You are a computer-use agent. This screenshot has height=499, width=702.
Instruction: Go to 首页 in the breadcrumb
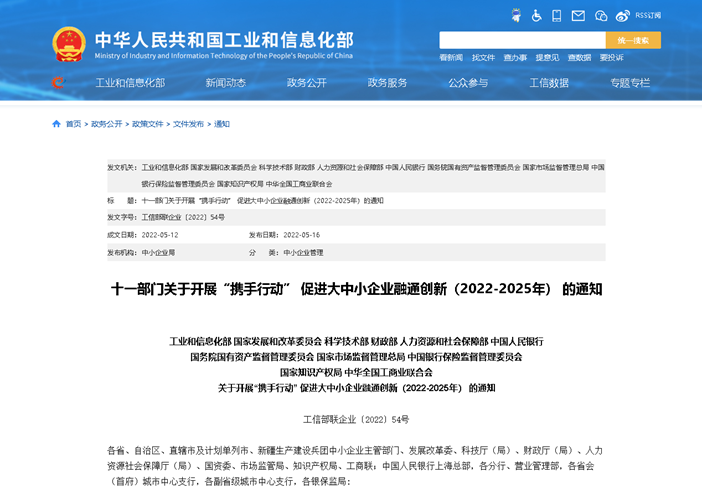click(x=73, y=124)
